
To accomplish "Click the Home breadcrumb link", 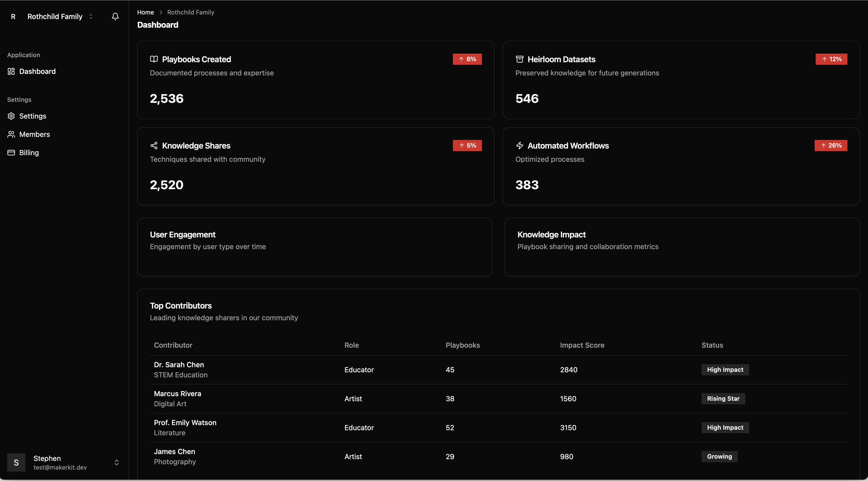I will point(145,12).
